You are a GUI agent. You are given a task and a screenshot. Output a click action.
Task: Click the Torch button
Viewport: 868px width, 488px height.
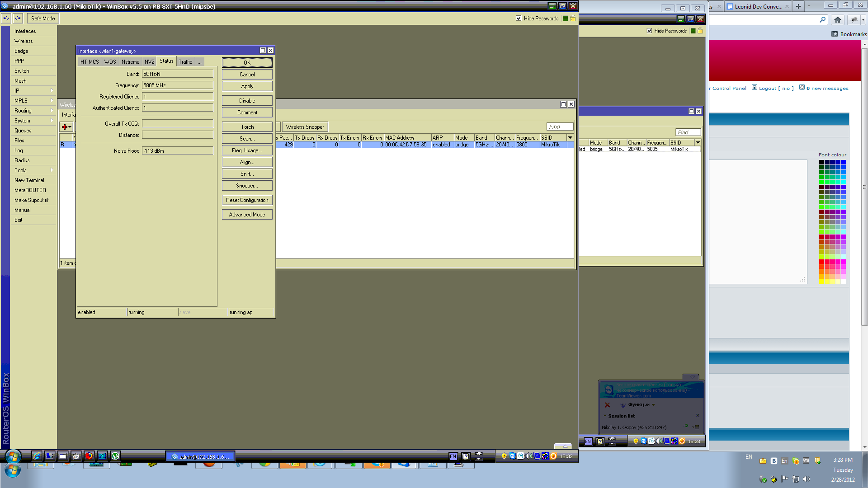pos(247,127)
